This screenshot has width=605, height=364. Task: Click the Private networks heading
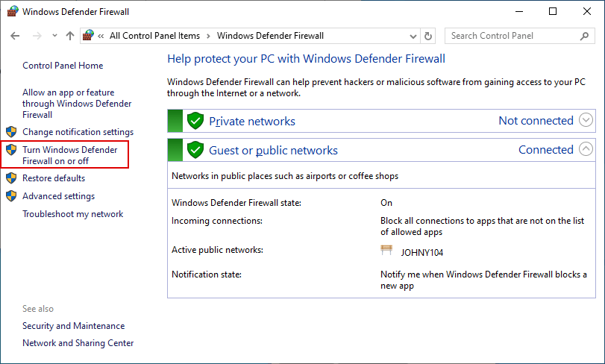pos(252,121)
